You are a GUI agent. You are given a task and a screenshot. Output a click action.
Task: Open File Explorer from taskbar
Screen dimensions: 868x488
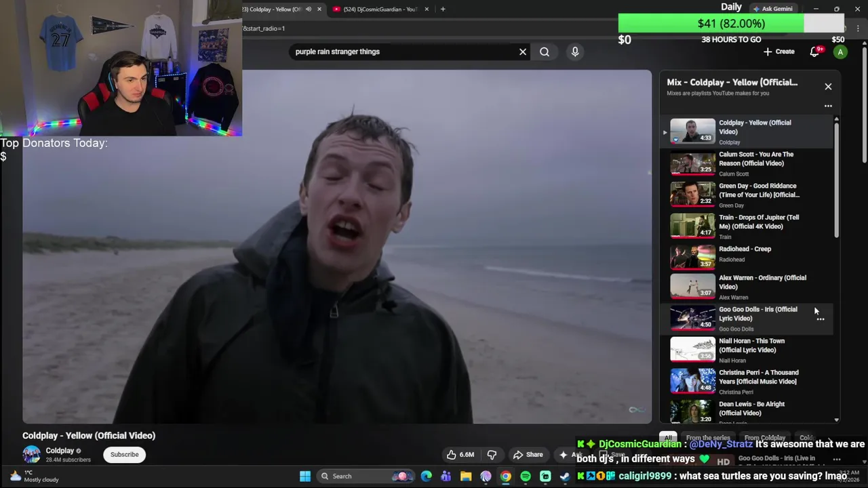pos(466,476)
